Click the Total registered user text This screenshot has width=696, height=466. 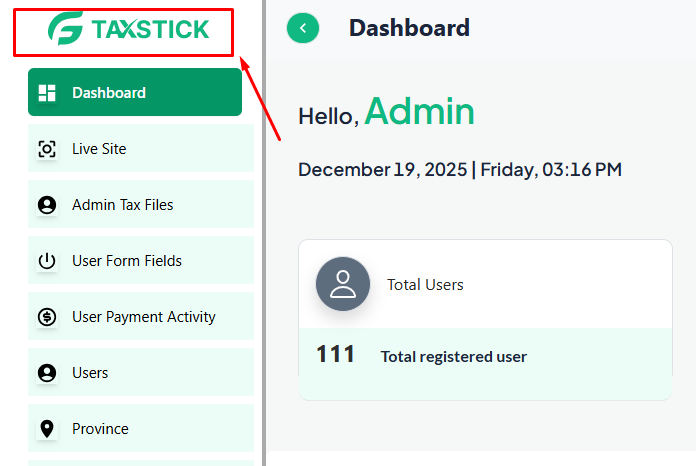(x=453, y=356)
